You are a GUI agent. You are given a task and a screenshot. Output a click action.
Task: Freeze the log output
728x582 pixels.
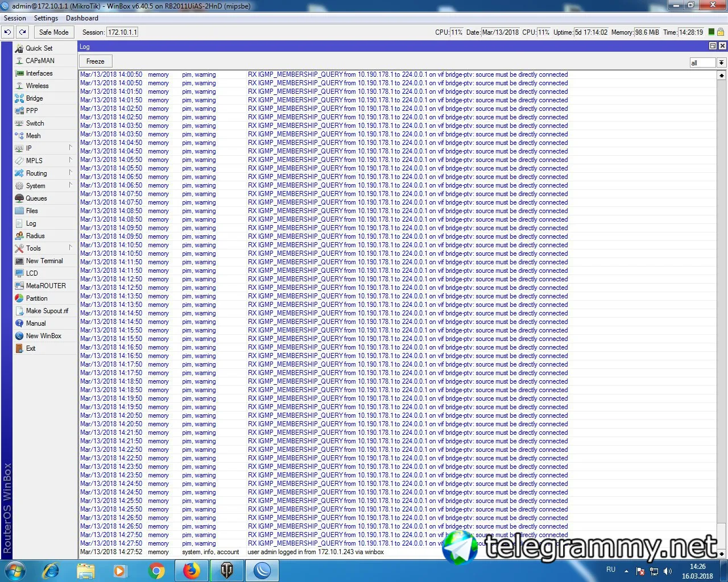(x=96, y=61)
